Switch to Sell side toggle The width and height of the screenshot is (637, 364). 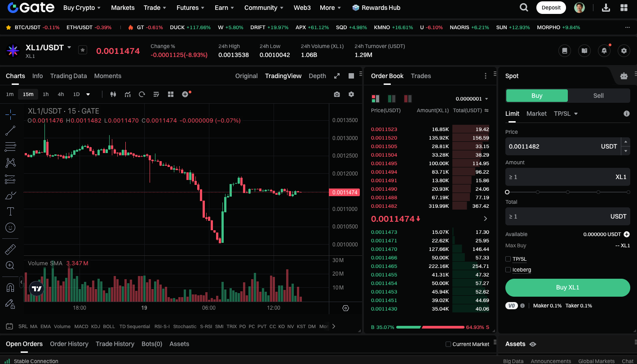tap(598, 96)
